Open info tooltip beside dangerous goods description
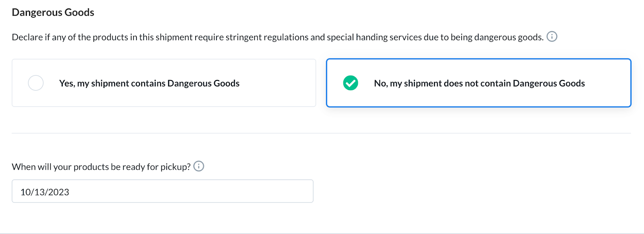The image size is (644, 234). pos(552,37)
